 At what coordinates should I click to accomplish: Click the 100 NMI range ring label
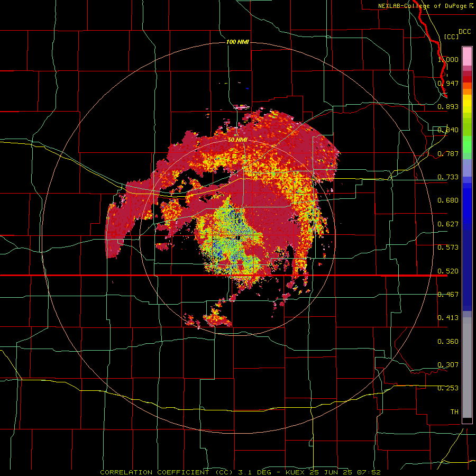[x=237, y=42]
